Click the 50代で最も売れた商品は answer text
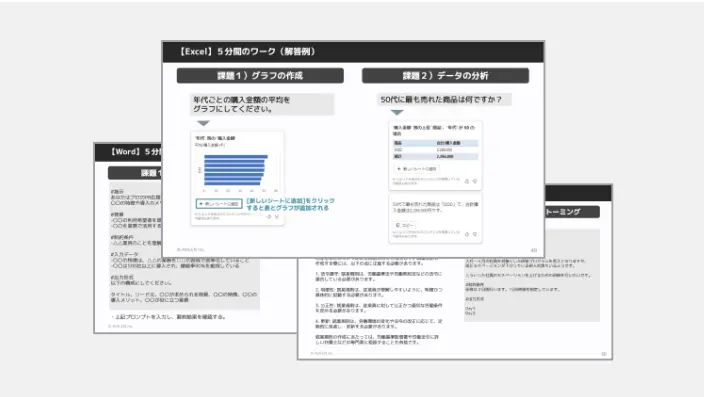This screenshot has height=397, width=704. coord(435,207)
